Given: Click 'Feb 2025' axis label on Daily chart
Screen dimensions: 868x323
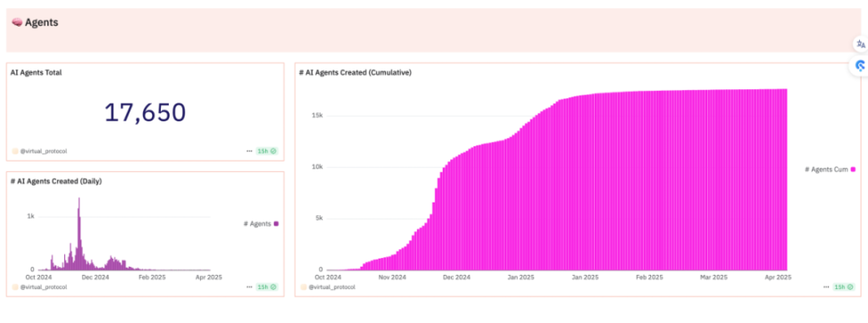Looking at the screenshot, I should 152,277.
